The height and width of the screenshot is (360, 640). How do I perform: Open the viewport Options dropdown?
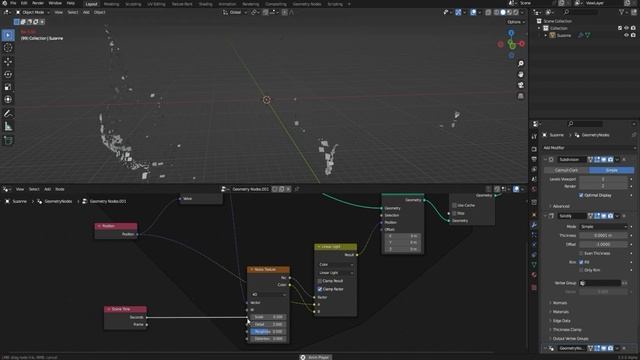click(x=516, y=22)
